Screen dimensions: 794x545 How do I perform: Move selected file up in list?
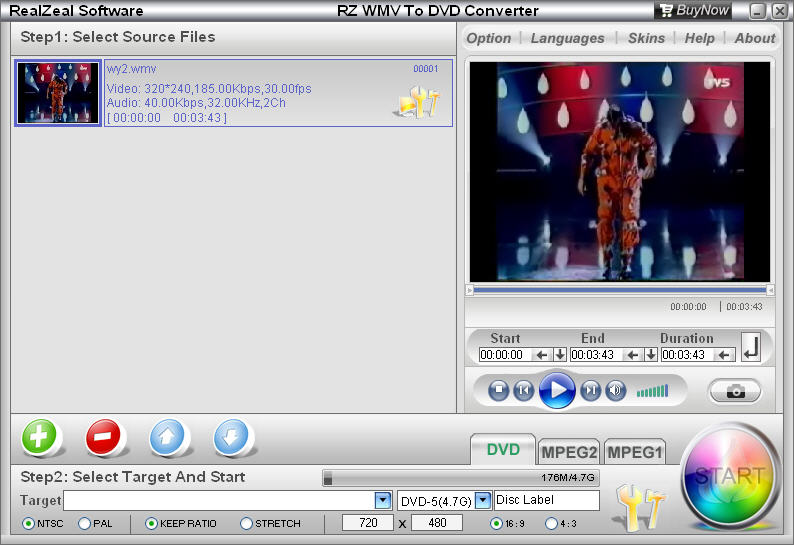pos(167,437)
